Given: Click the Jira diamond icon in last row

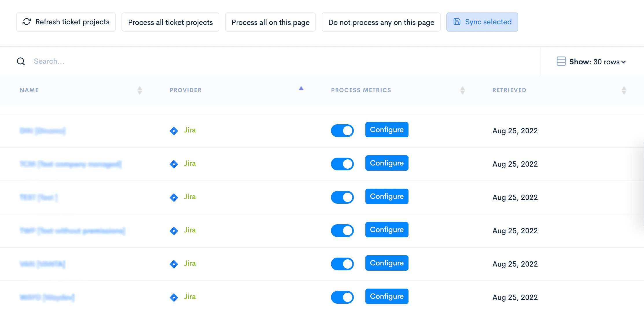Looking at the screenshot, I should tap(174, 297).
